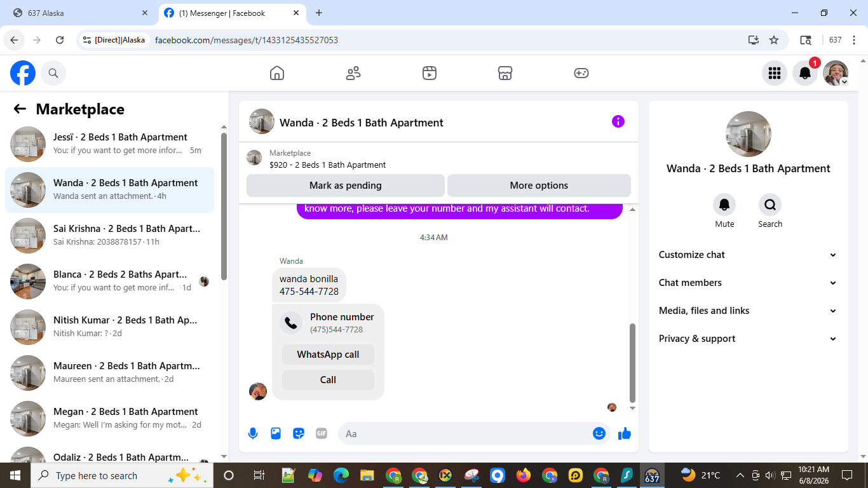
Task: Open emoji picker in message box
Action: 599,433
